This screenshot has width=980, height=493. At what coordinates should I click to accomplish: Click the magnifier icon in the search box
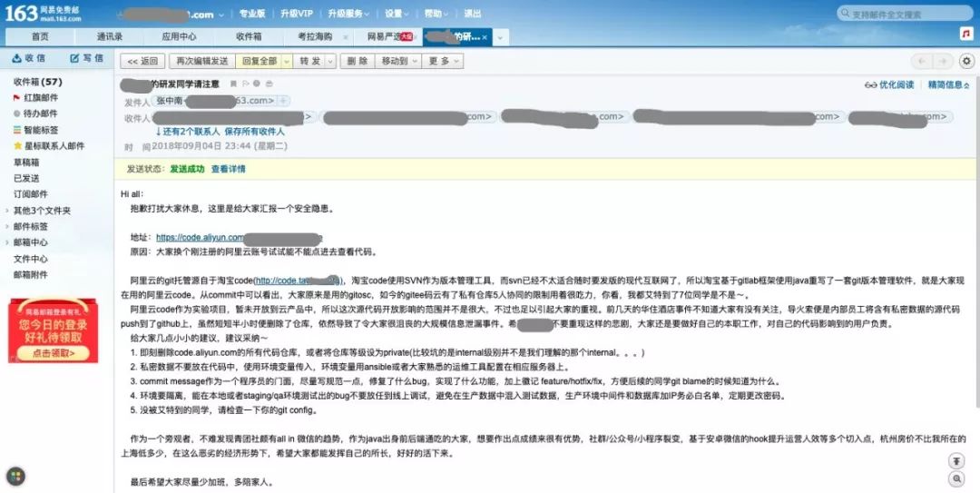[x=846, y=13]
